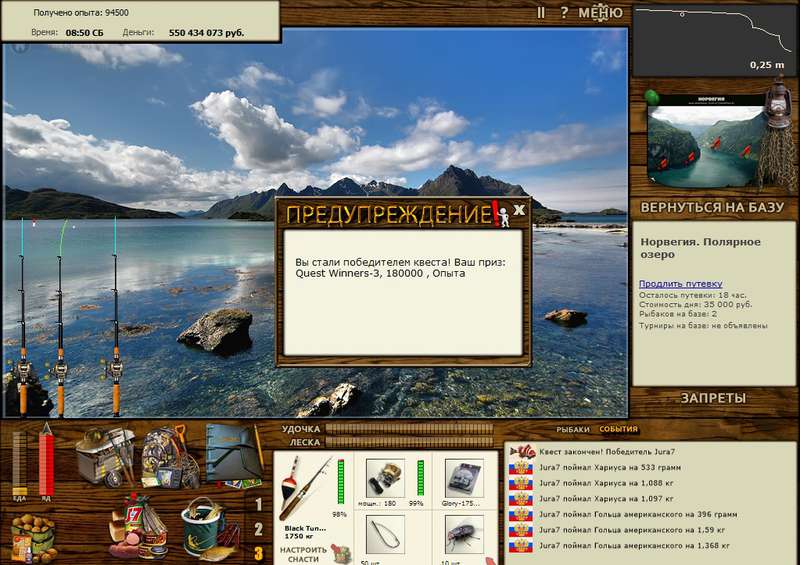Click the lantern icon beside the map
The image size is (800, 565).
pos(778,102)
